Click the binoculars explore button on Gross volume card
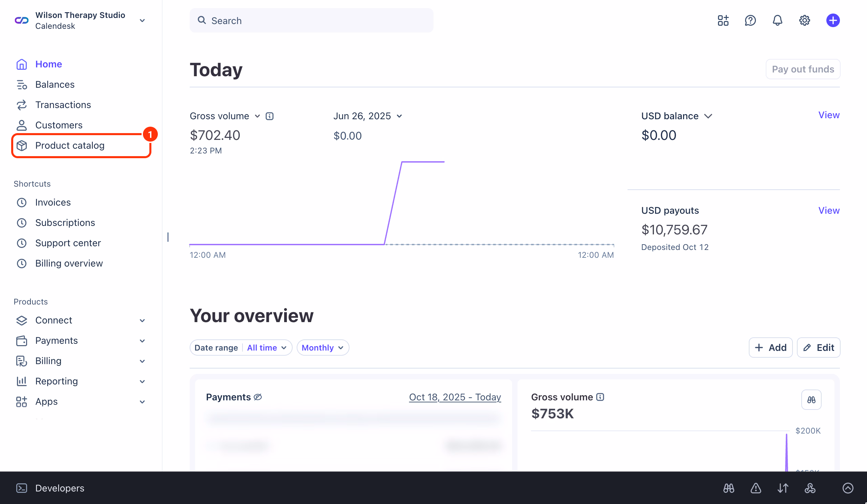 click(811, 400)
